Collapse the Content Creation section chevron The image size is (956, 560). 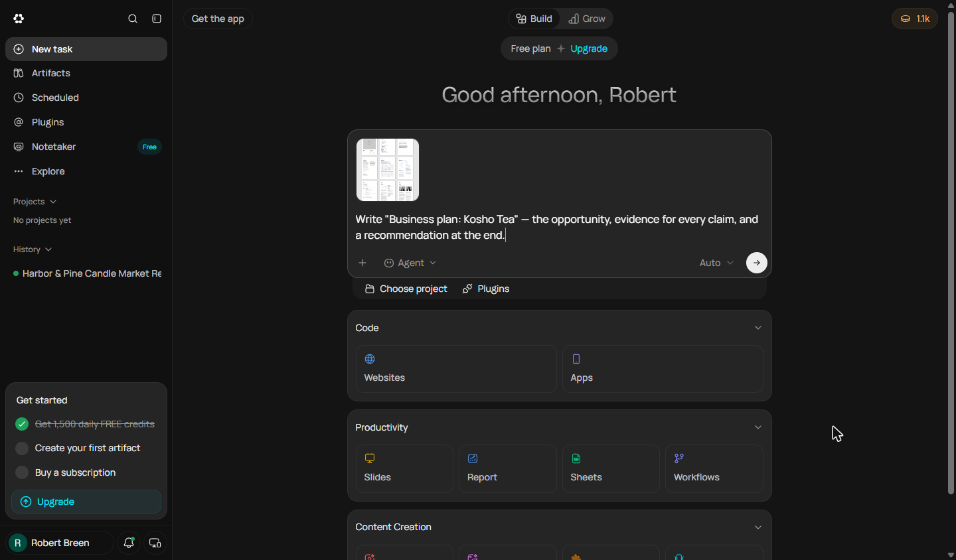coord(758,527)
